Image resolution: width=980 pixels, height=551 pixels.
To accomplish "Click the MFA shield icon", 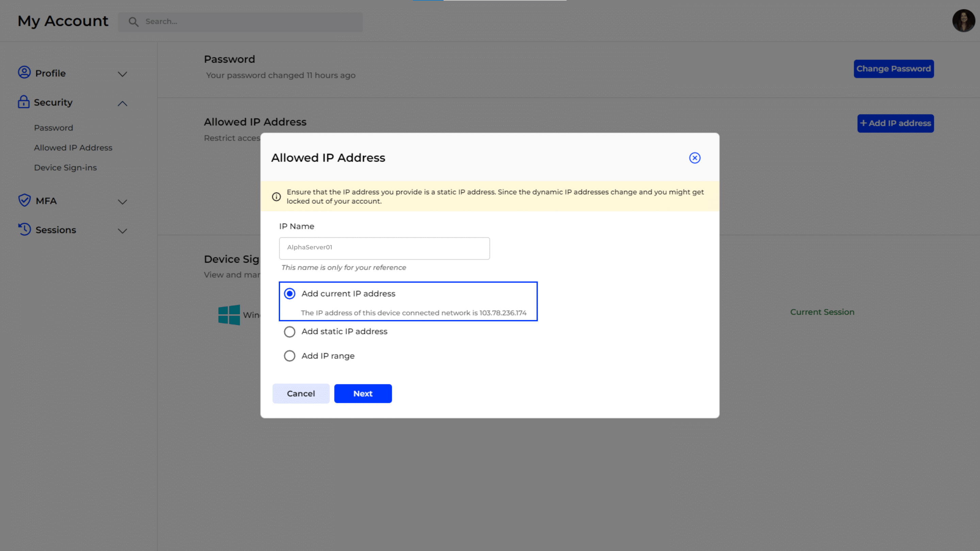I will (24, 200).
